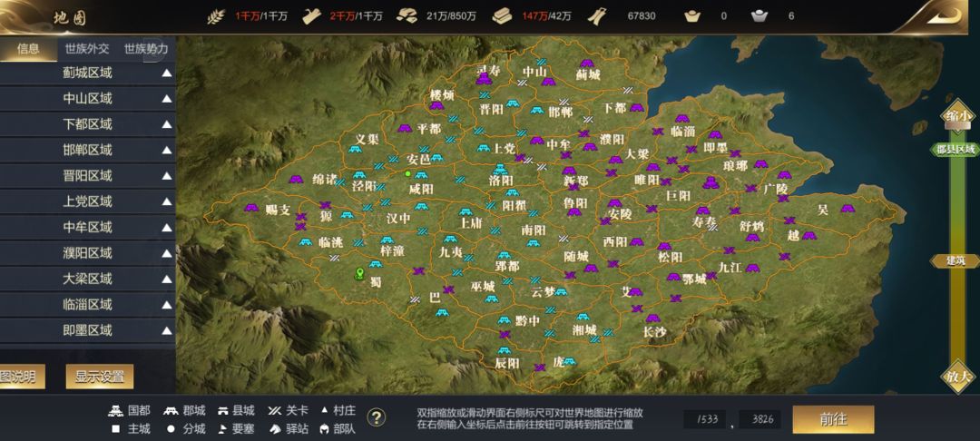Open the 世族势力 tab
This screenshot has width=980, height=441.
point(145,49)
